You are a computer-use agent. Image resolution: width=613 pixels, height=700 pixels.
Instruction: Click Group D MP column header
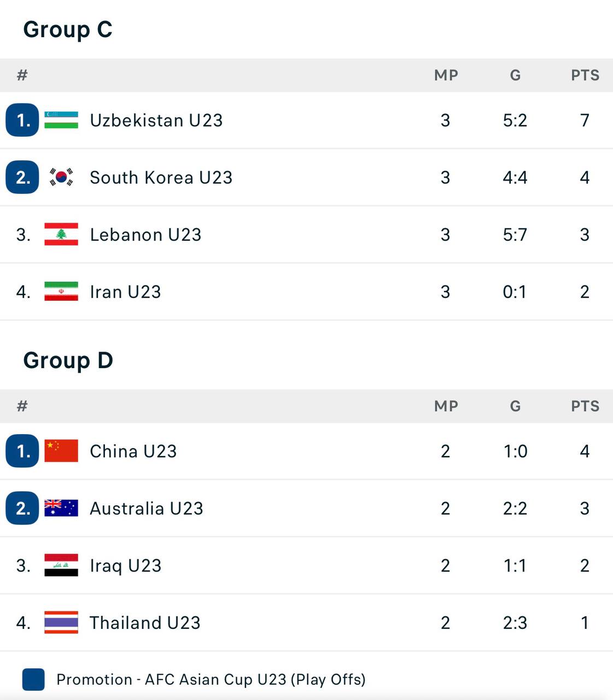tap(446, 406)
